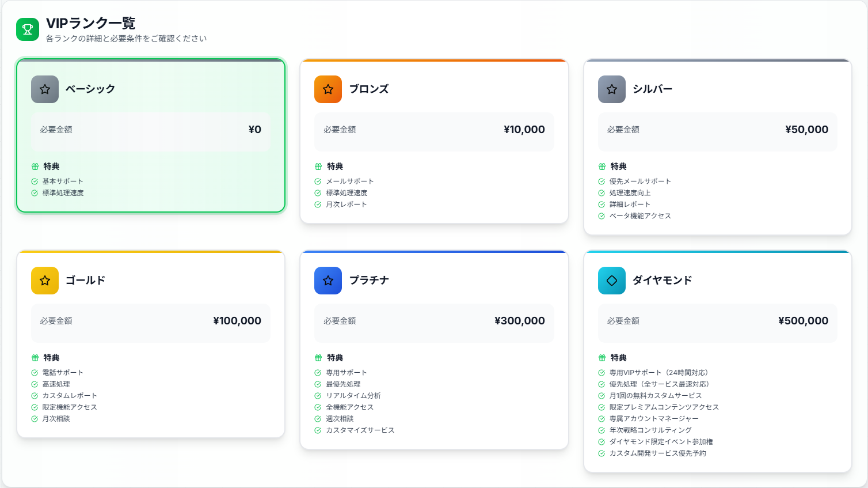
Task: Click the blue star icon for プラチナ
Action: point(328,281)
